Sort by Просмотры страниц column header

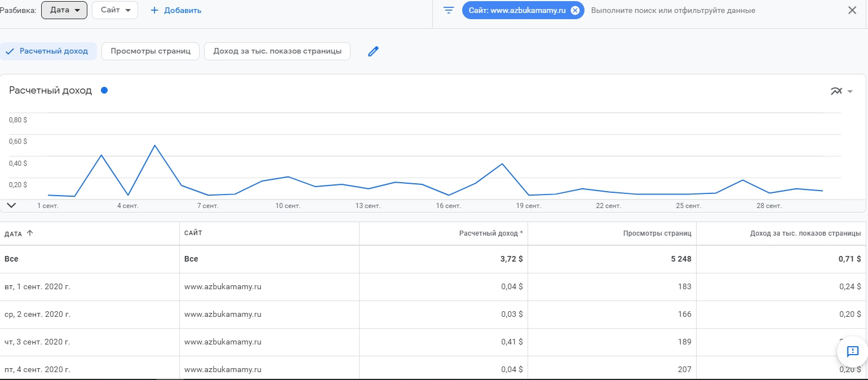coord(657,233)
